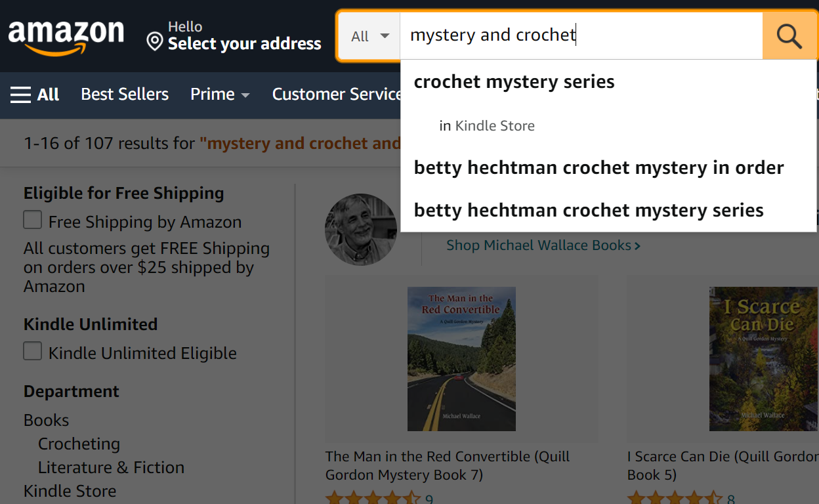Click the magnifying glass search button
819x504 pixels.
click(x=789, y=36)
